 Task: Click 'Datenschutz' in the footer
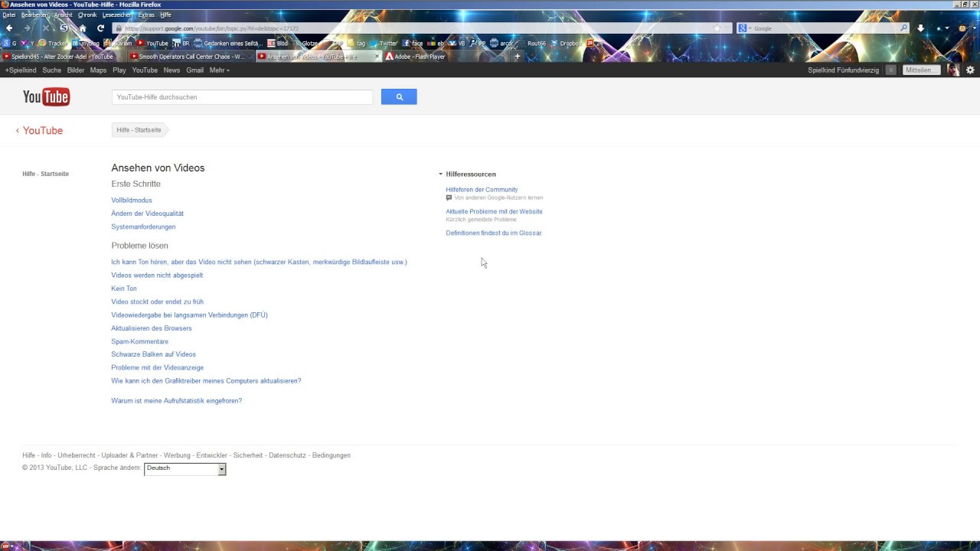287,455
